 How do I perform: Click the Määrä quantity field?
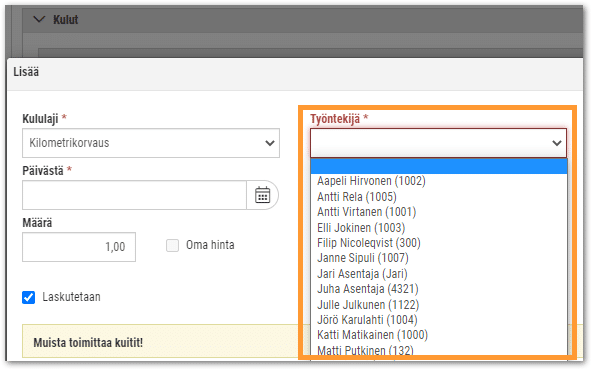pos(79,247)
